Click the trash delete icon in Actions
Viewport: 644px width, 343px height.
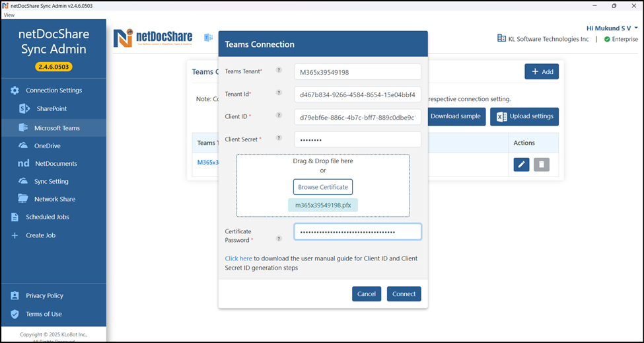click(542, 165)
